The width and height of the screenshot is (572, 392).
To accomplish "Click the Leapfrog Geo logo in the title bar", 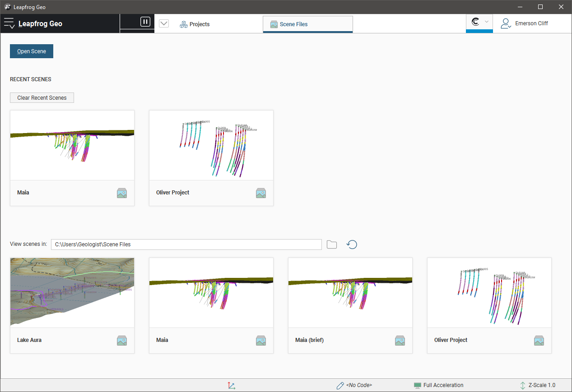I will (8, 7).
